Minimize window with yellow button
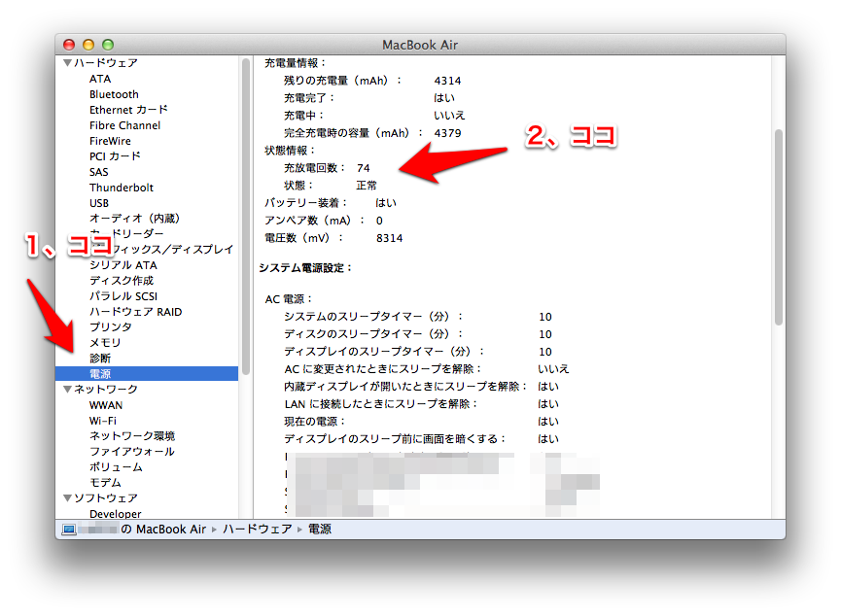This screenshot has height=616, width=841. point(88,45)
